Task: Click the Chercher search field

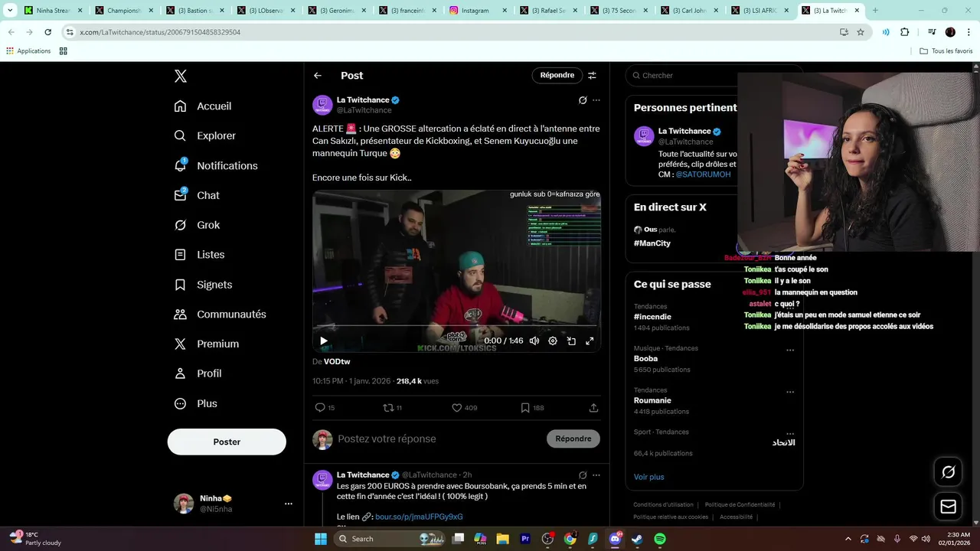Action: pos(681,75)
